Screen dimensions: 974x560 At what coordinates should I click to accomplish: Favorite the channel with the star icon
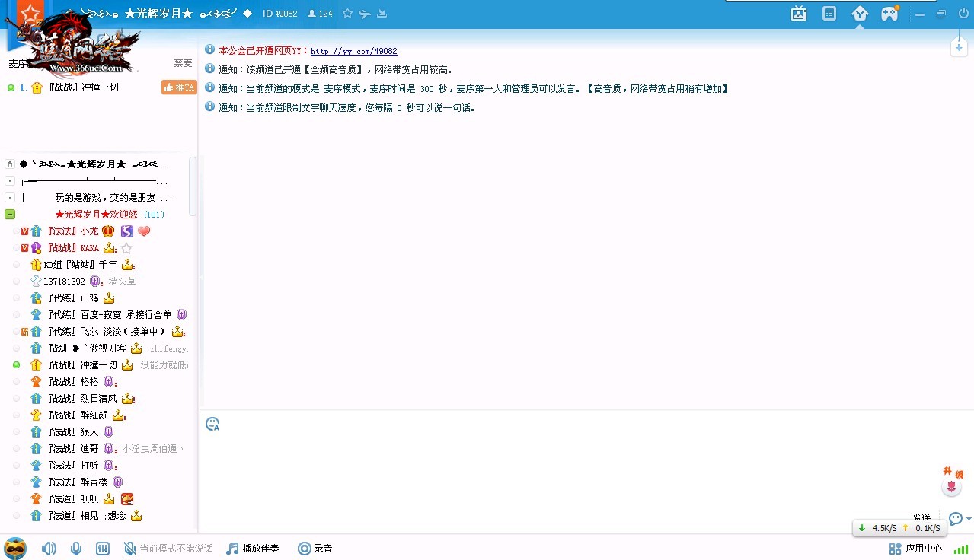pos(347,14)
